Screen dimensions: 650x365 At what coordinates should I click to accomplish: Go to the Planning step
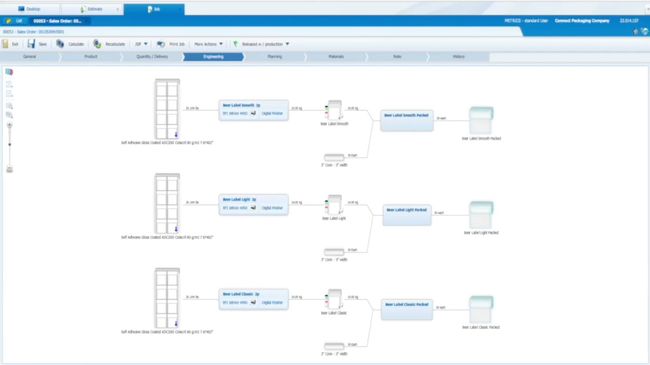(274, 56)
